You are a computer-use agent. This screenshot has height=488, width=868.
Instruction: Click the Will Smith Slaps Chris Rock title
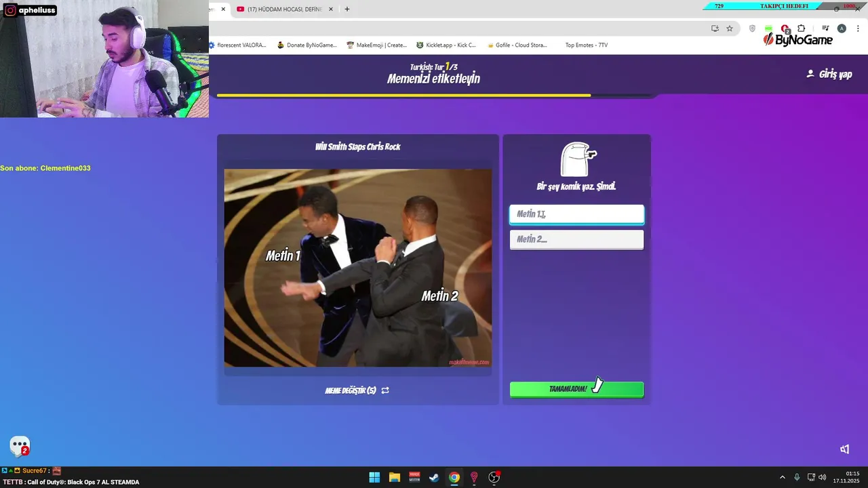click(357, 146)
